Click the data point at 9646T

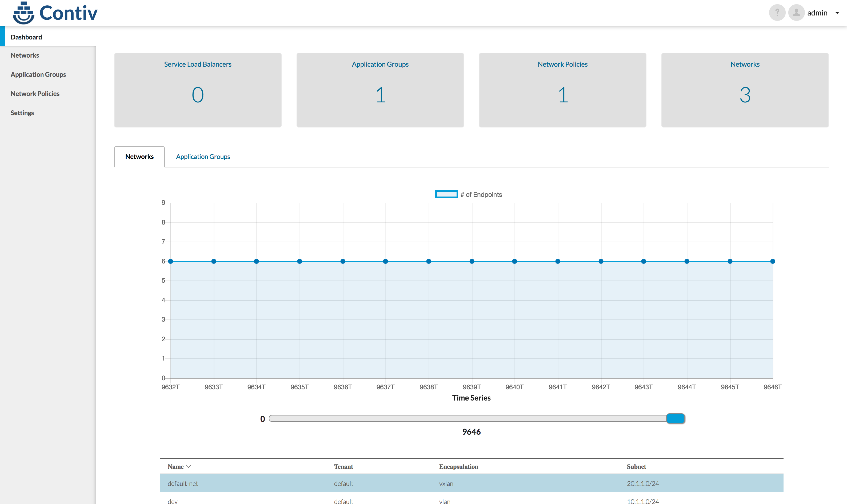point(773,261)
